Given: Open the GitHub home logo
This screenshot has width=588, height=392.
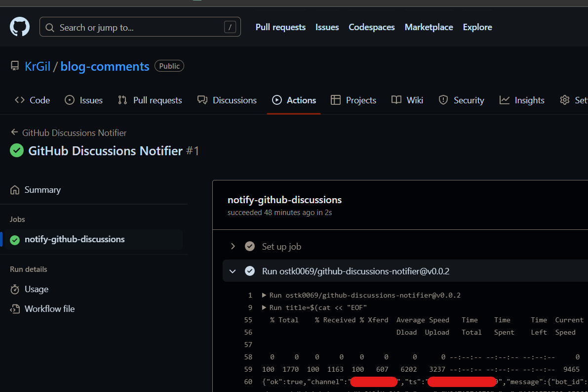Looking at the screenshot, I should click(x=19, y=27).
